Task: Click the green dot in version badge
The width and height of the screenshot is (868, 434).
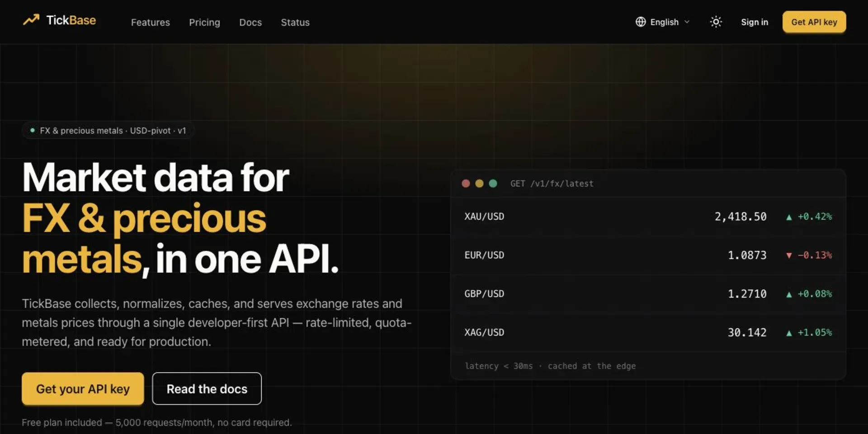Action: tap(33, 130)
